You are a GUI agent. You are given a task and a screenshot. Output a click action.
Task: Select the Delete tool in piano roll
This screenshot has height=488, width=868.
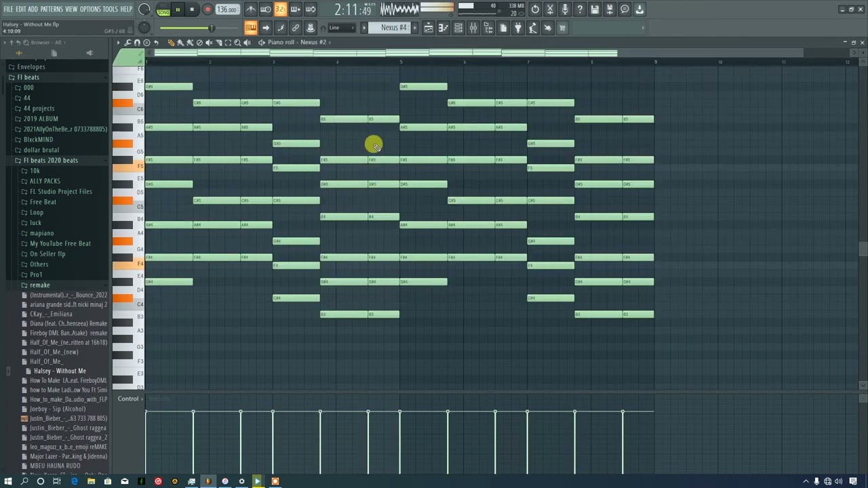pyautogui.click(x=199, y=42)
